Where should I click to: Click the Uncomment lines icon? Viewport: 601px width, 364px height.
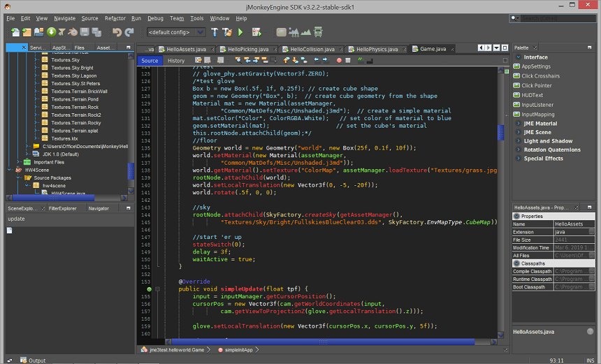(370, 60)
